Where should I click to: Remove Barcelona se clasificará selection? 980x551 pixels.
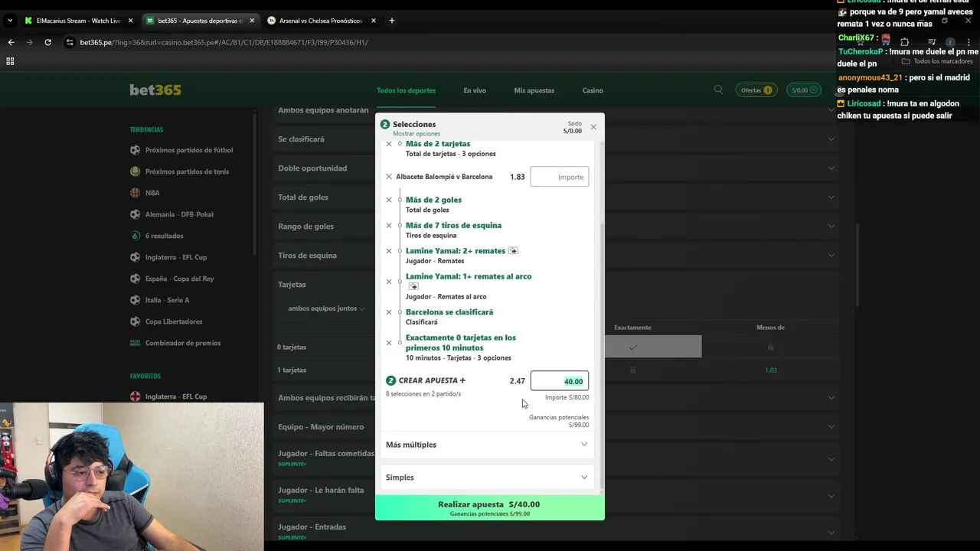coord(389,312)
